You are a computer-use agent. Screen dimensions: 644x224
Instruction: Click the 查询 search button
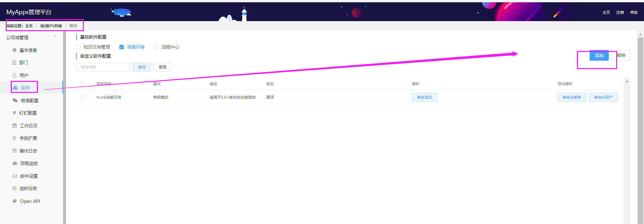coord(142,67)
